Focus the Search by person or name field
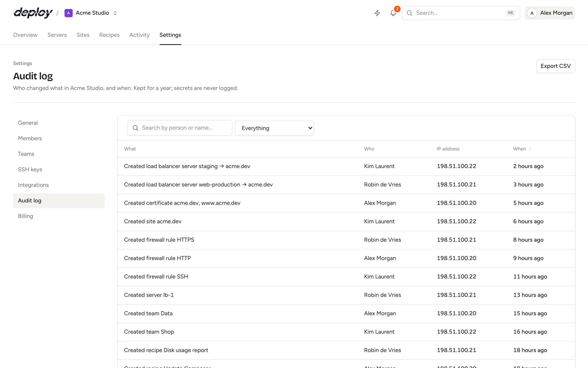 point(179,128)
